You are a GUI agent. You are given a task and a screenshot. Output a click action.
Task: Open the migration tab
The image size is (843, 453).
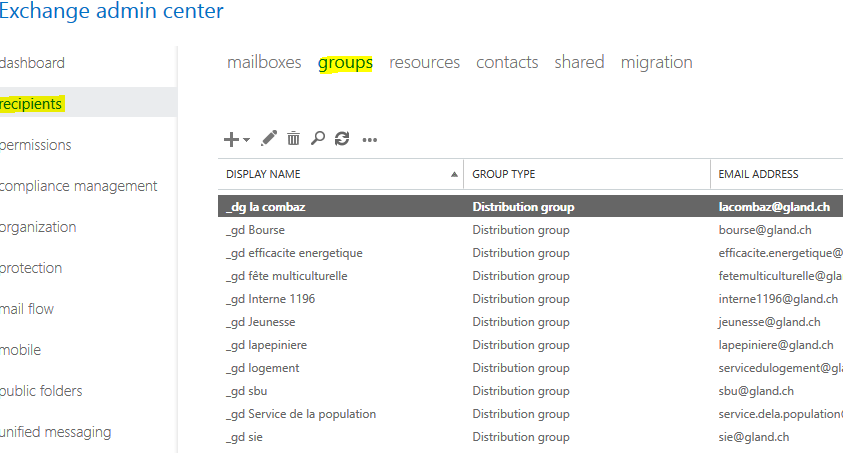tap(656, 62)
